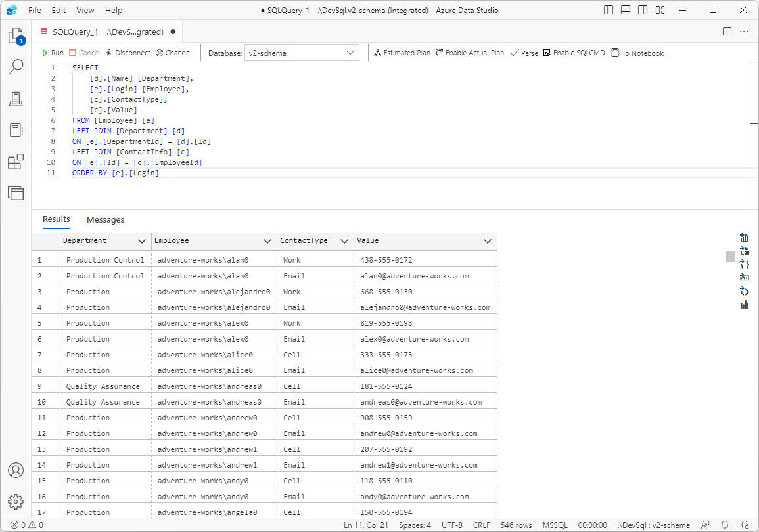Click MSSQL language mode
This screenshot has height=532, width=759.
tap(555, 525)
